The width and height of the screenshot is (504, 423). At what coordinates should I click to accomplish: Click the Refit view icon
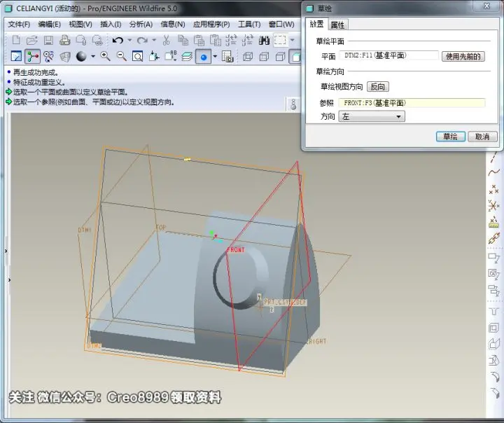(x=138, y=57)
